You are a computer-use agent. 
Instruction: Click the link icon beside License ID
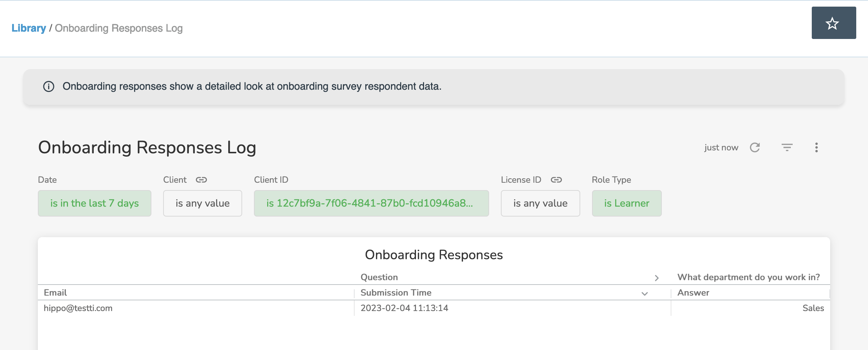[x=556, y=180]
